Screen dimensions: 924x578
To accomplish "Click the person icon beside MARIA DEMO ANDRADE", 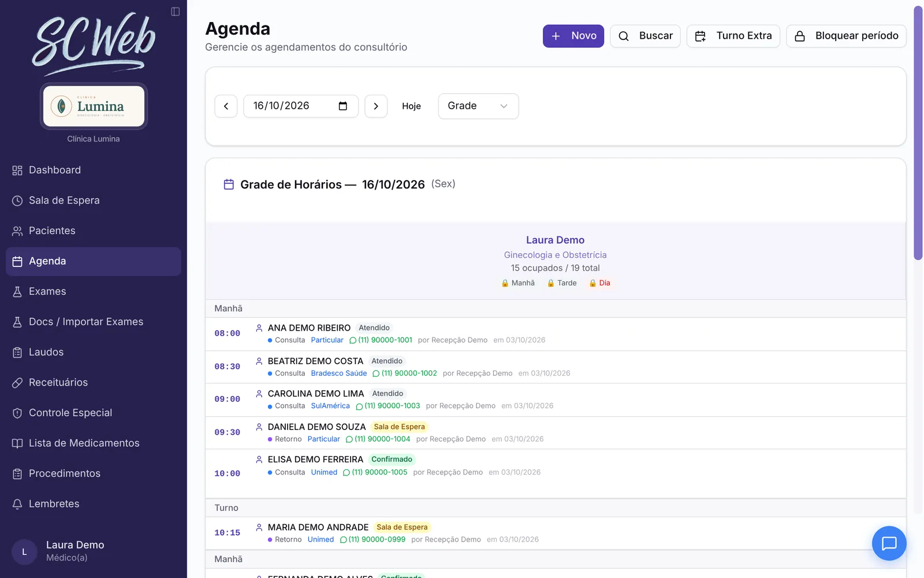I will click(x=259, y=527).
